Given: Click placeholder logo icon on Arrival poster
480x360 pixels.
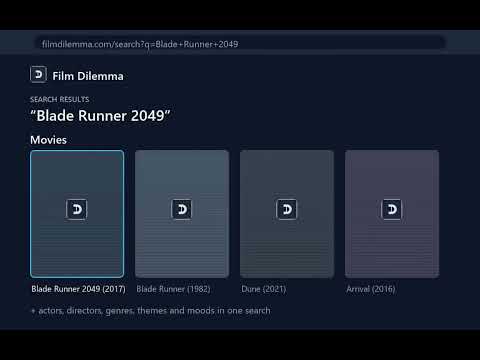Looking at the screenshot, I should coord(392,209).
